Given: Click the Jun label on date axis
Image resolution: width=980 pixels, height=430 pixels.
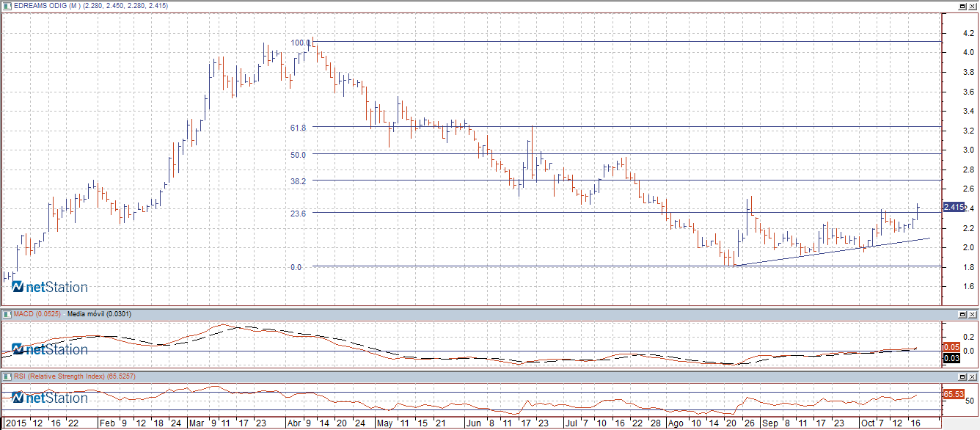Looking at the screenshot, I should point(473,423).
